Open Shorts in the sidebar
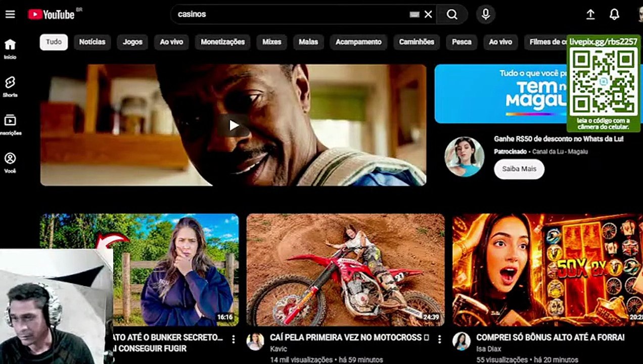Screen dimensions: 643x364 point(10,87)
